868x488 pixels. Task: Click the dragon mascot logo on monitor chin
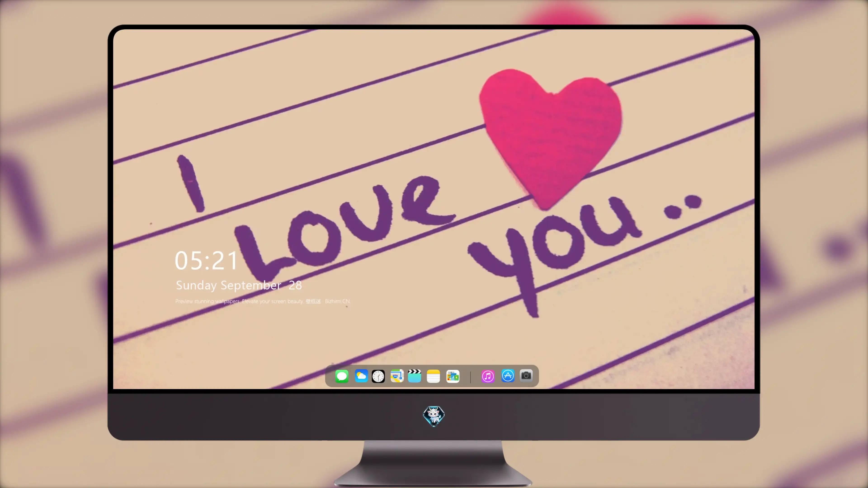coord(434,416)
